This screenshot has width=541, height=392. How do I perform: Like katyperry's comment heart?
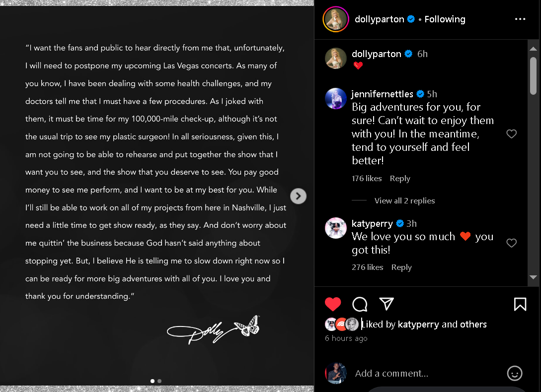click(511, 243)
